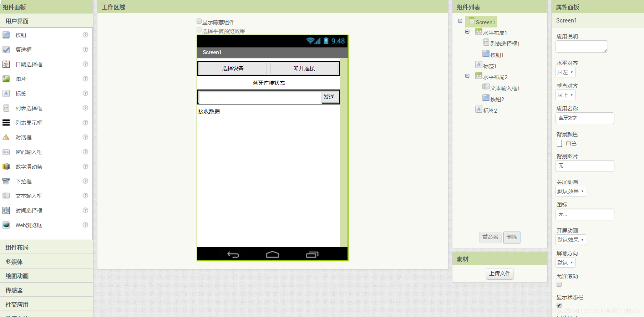Open the 关屏动画 dropdown
This screenshot has height=317, width=644.
click(571, 191)
